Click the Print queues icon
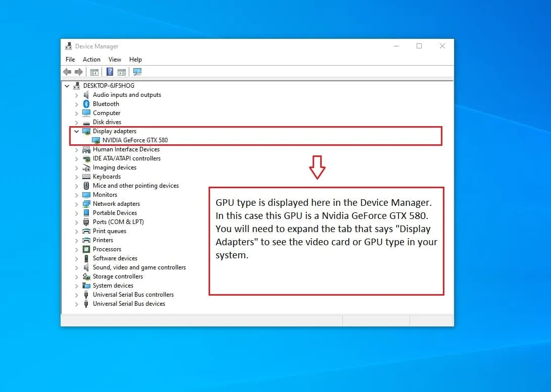This screenshot has width=551, height=392. click(86, 231)
